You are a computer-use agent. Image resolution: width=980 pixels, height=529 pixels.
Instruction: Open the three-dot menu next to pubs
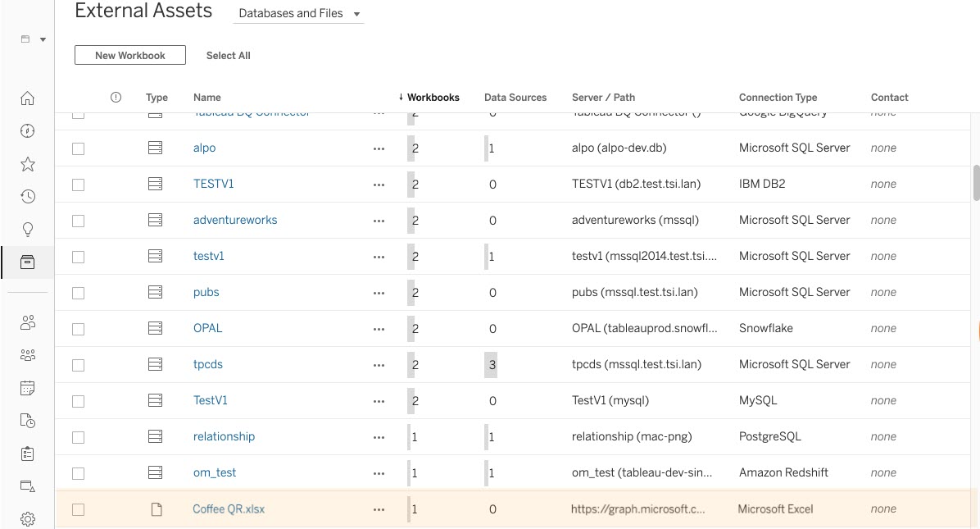click(379, 292)
